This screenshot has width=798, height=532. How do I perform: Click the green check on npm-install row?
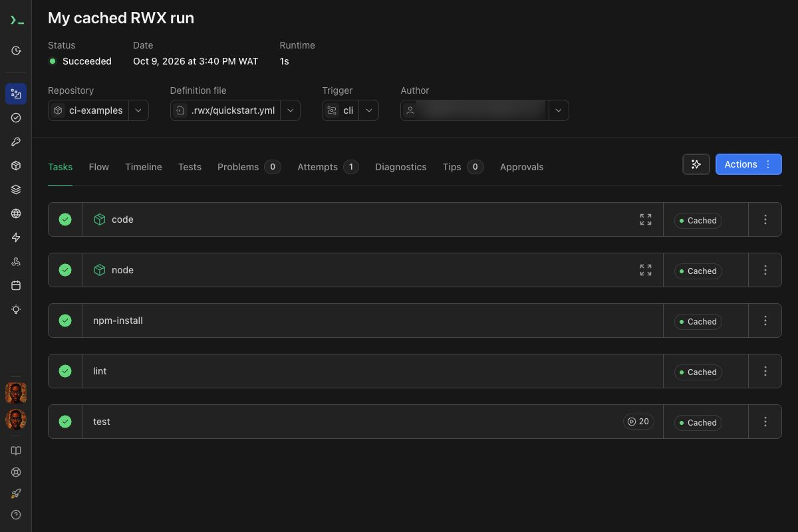65,321
